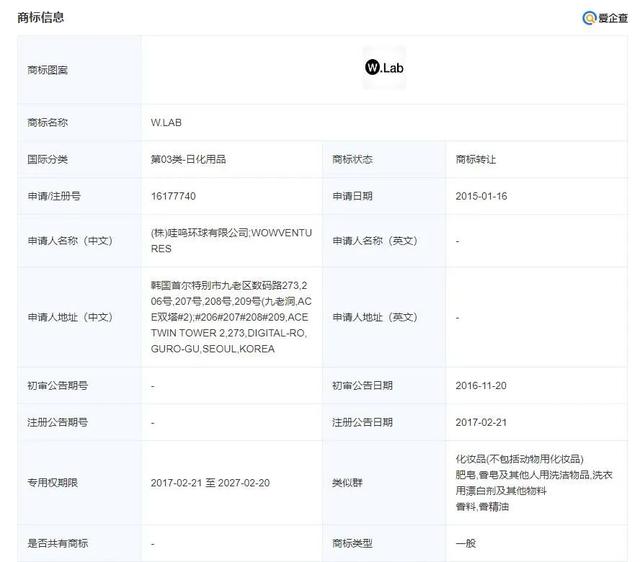Select the 是否共有商标 label
Screen dimensions: 640x562
pos(58,543)
